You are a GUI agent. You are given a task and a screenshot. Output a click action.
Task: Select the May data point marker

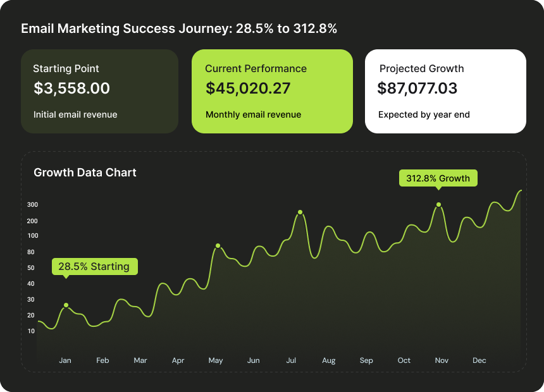point(218,245)
